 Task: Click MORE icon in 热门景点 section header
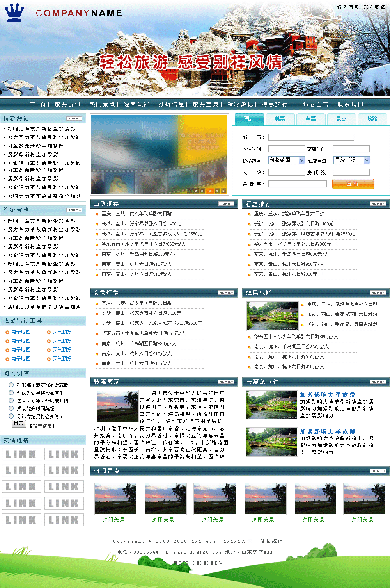coord(378,471)
